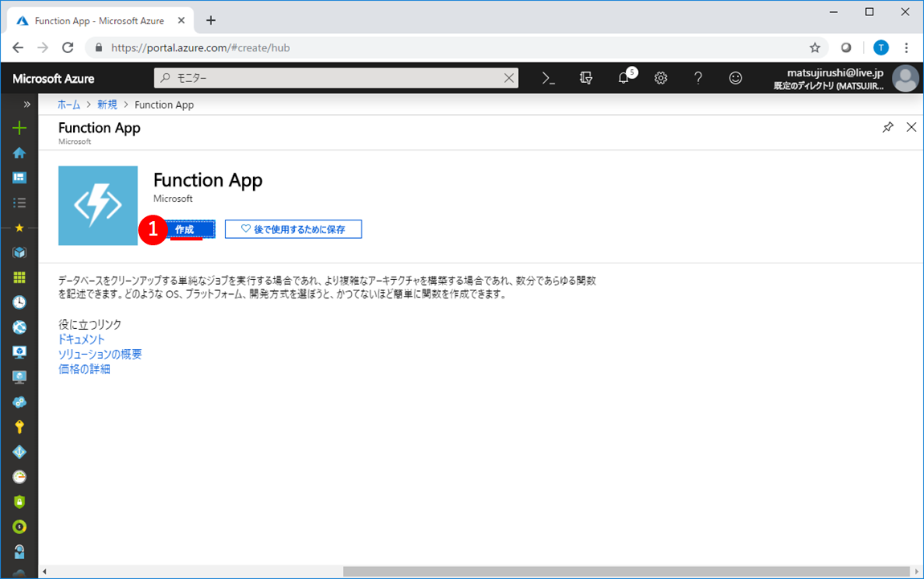The width and height of the screenshot is (924, 579).
Task: Open Cloud services gears icon in sidebar
Action: pyautogui.click(x=19, y=402)
